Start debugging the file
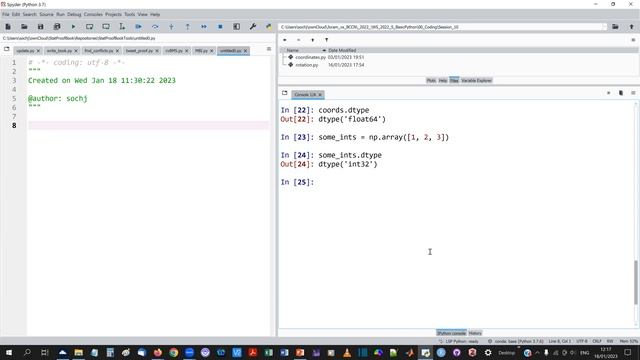Viewport: 640px width, 360px height. tap(138, 27)
